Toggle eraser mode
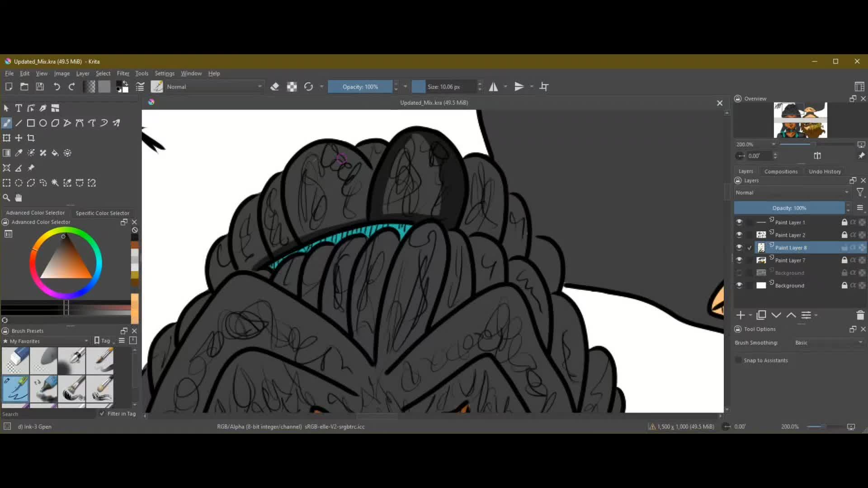The width and height of the screenshot is (868, 488). click(x=274, y=87)
